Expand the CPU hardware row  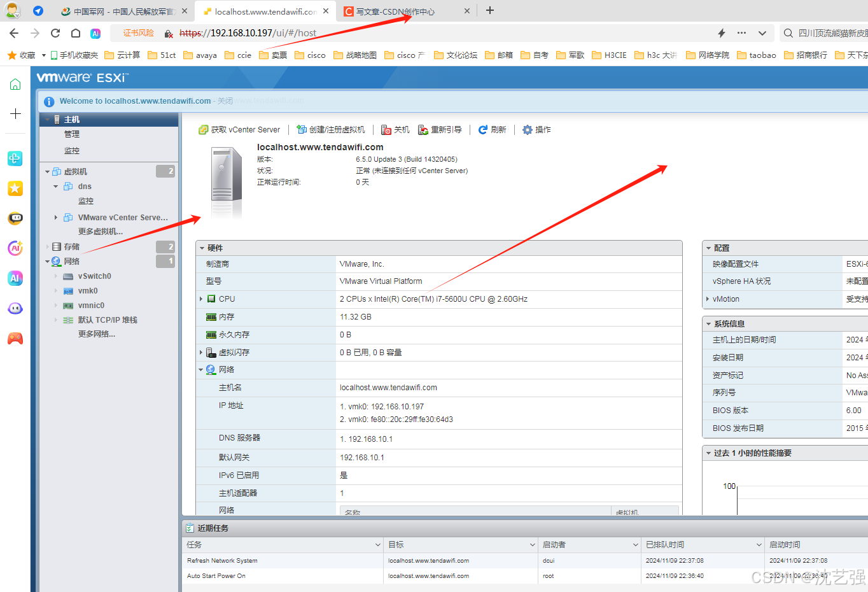(x=201, y=299)
